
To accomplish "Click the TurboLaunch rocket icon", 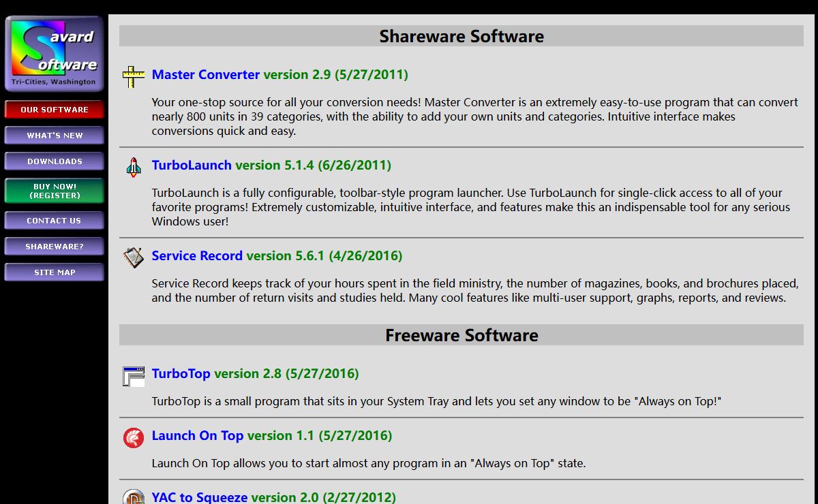I will pos(134,167).
